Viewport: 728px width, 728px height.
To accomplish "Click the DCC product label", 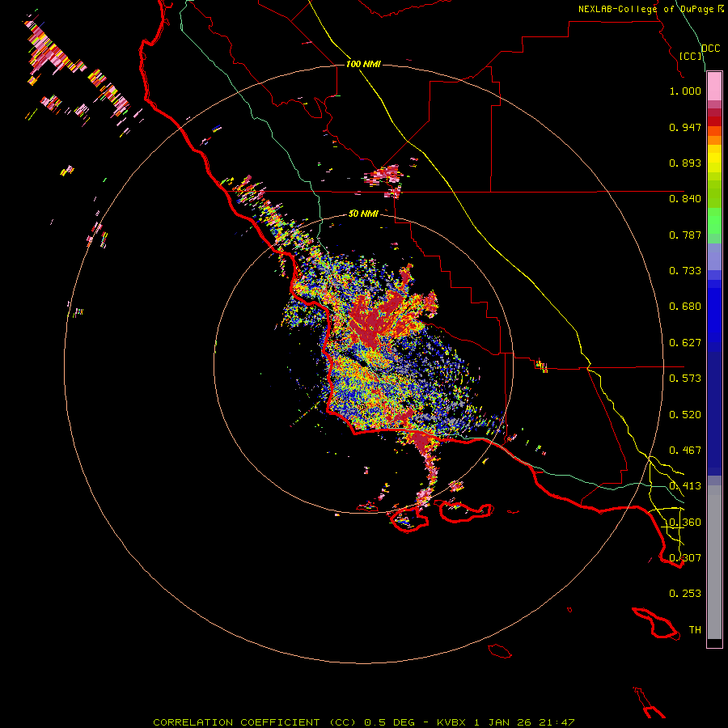I will tap(711, 49).
